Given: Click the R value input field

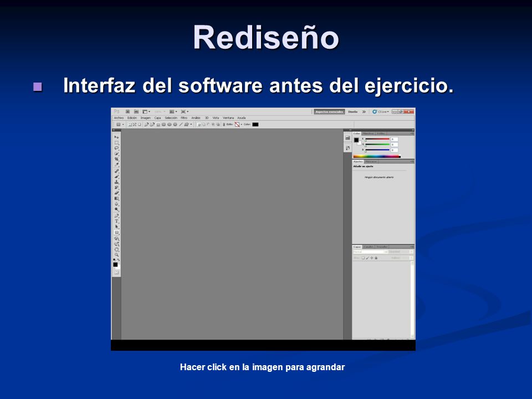Looking at the screenshot, I should coord(394,139).
